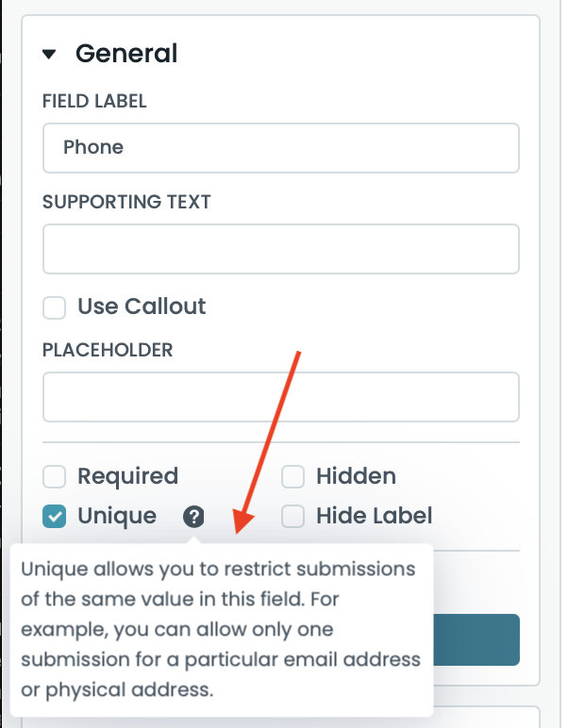Click the Unique tooltip description text
Image resolution: width=568 pixels, height=728 pixels.
(x=220, y=629)
